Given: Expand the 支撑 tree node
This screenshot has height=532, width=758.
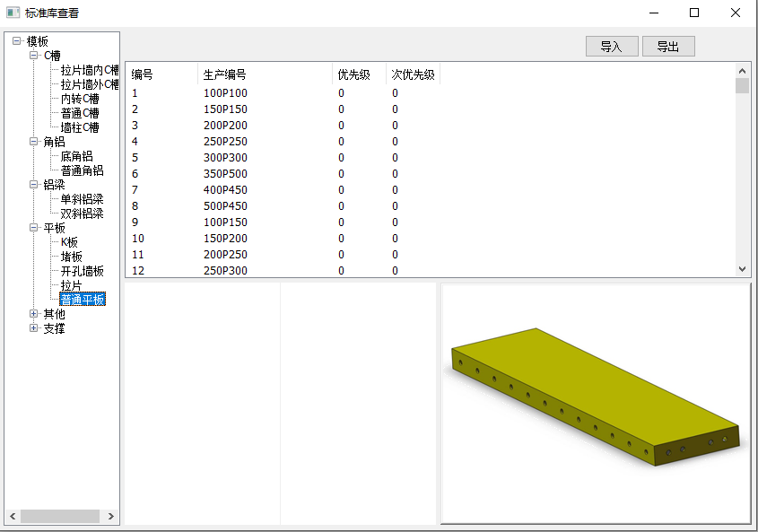Looking at the screenshot, I should (34, 328).
